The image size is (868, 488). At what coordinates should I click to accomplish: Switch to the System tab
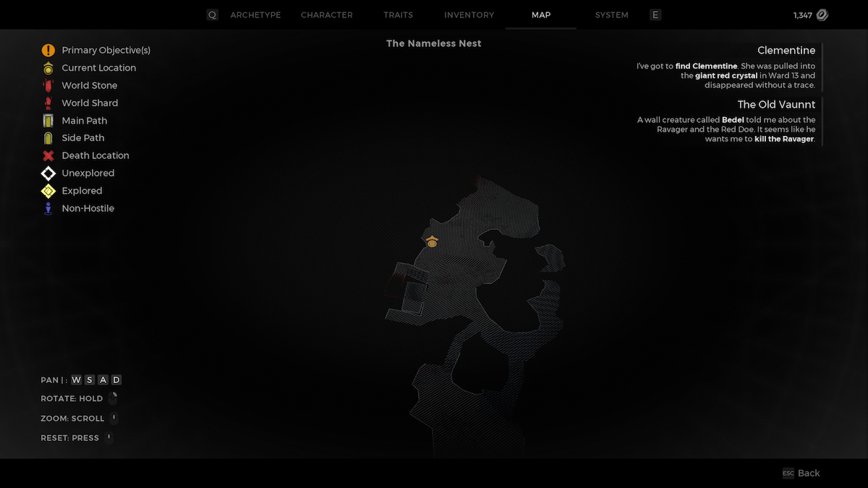pyautogui.click(x=611, y=15)
